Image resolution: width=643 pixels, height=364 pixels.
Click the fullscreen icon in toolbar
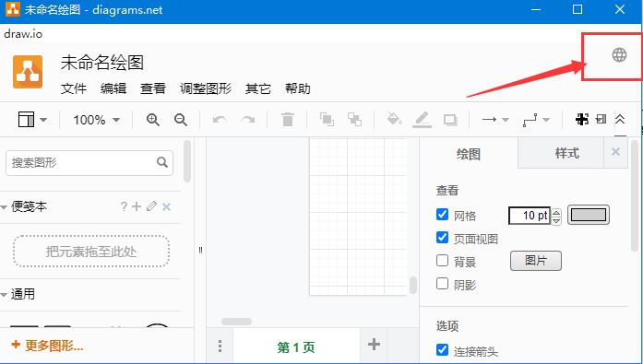point(582,119)
